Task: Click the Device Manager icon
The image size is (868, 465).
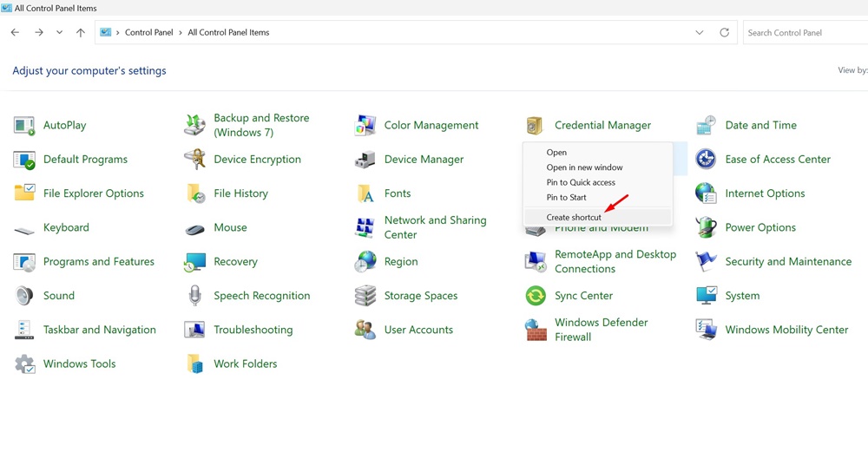Action: point(365,160)
